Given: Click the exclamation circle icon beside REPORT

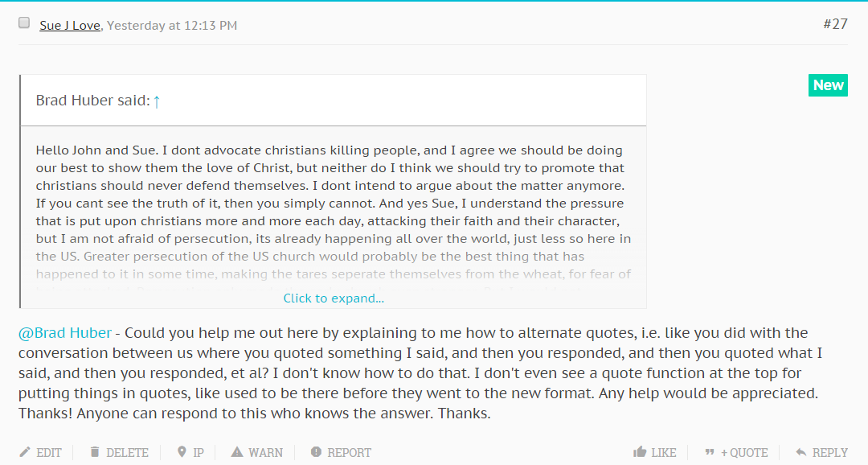Looking at the screenshot, I should click(316, 452).
